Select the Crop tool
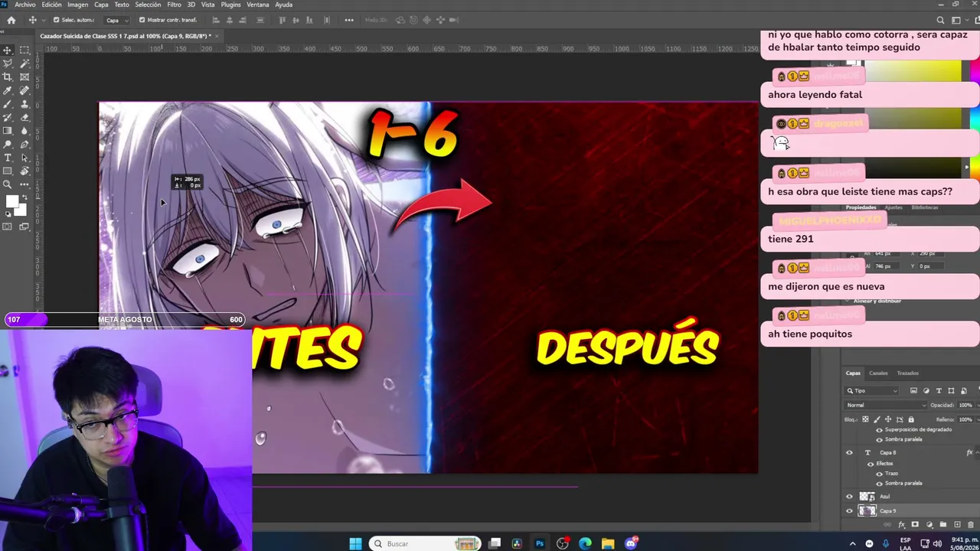980x551 pixels. tap(8, 77)
